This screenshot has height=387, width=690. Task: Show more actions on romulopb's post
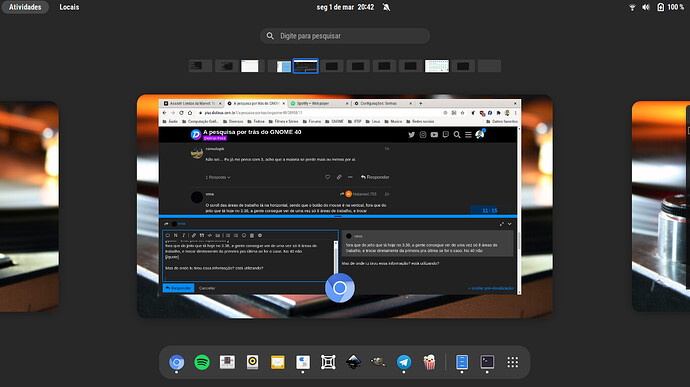coord(350,177)
